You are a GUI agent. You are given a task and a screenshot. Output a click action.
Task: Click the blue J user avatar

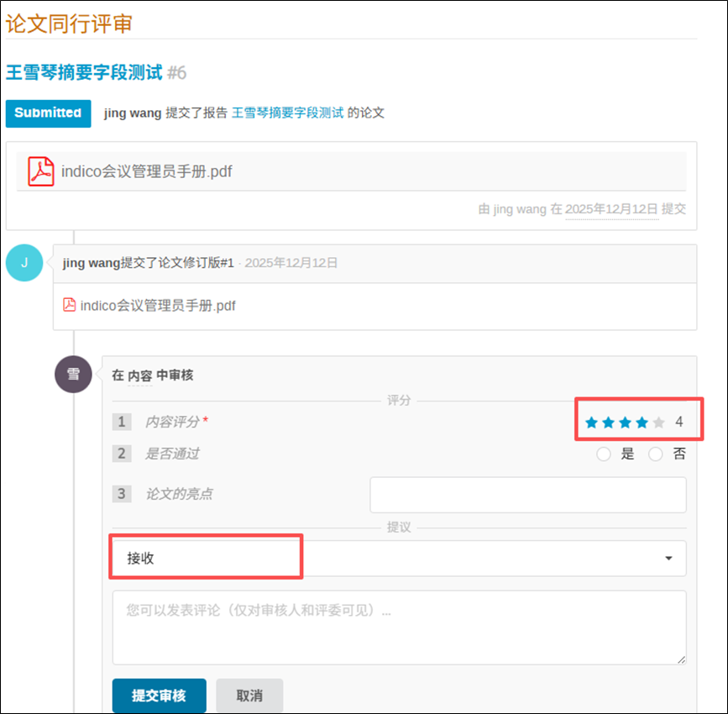coord(24,263)
